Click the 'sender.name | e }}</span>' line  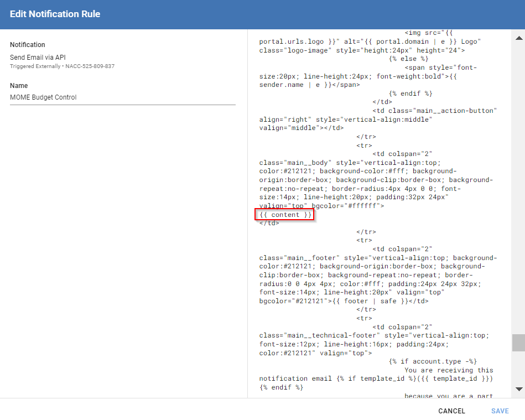[309, 85]
